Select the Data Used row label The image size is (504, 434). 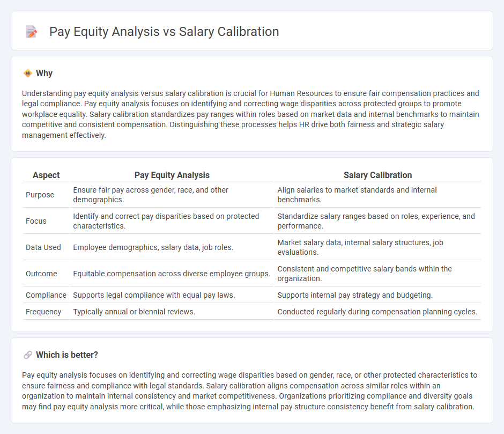coord(43,247)
